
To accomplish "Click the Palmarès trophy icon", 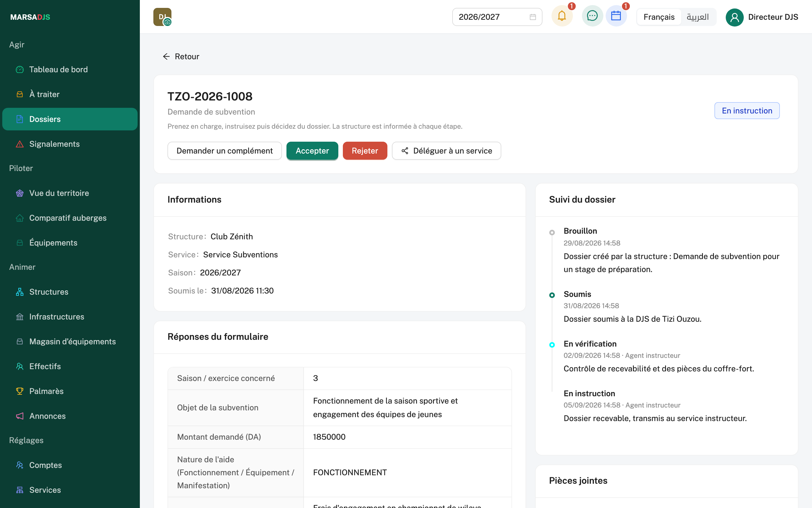I will click(x=20, y=391).
